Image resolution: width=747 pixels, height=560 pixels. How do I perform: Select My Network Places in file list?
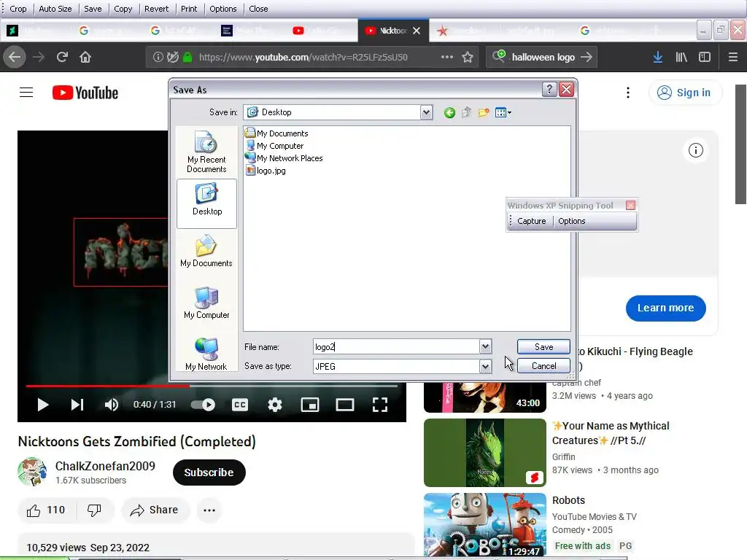pos(284,158)
